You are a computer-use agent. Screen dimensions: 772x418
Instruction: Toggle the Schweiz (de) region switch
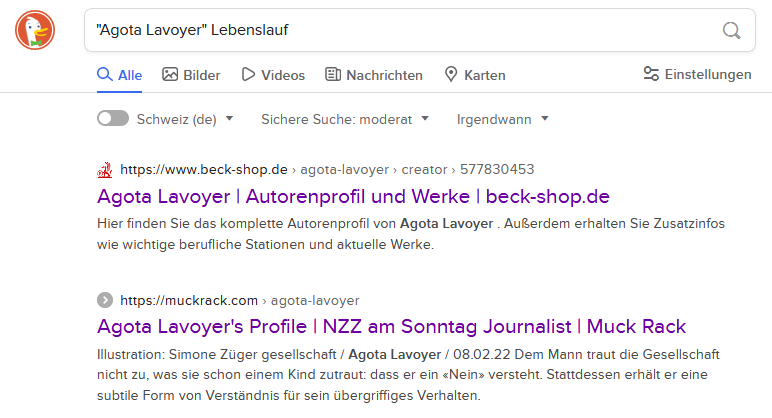coord(113,119)
